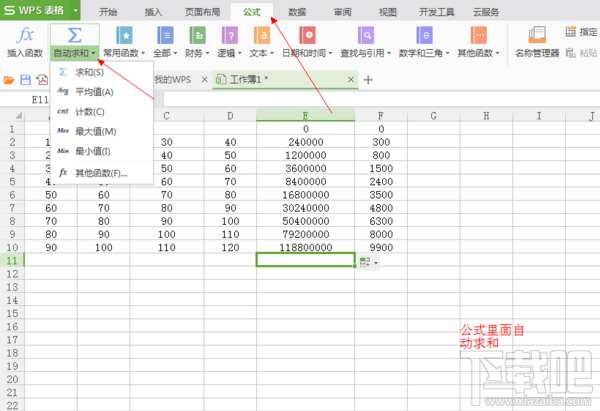Expand the 查找与引用 dropdown arrow
The width and height of the screenshot is (600, 411).
click(x=389, y=53)
